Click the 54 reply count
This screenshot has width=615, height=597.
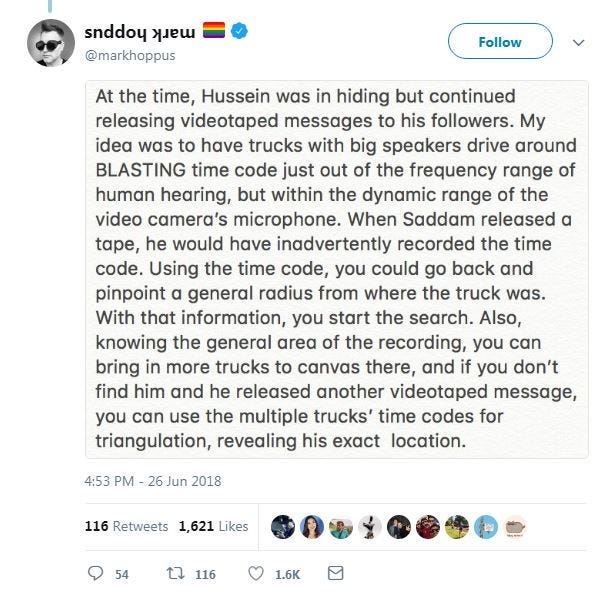tap(122, 575)
